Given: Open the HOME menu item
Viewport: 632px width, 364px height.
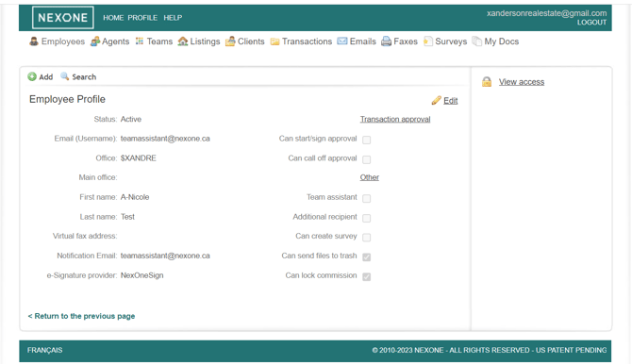Looking at the screenshot, I should [x=113, y=18].
